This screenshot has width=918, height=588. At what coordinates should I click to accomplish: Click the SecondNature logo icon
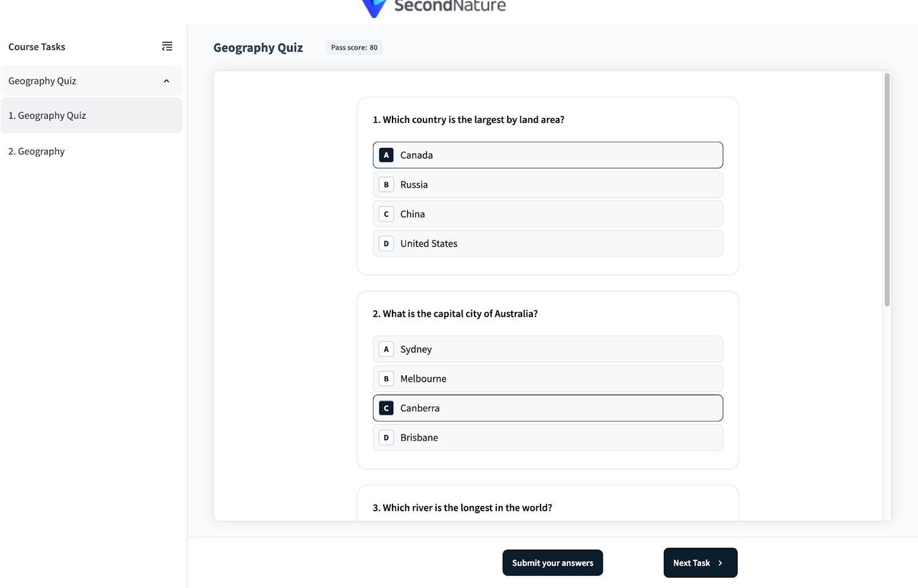[374, 7]
